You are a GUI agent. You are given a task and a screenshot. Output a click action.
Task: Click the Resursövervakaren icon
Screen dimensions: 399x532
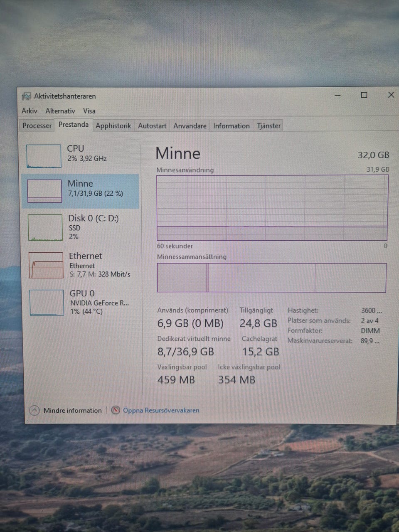click(x=116, y=410)
